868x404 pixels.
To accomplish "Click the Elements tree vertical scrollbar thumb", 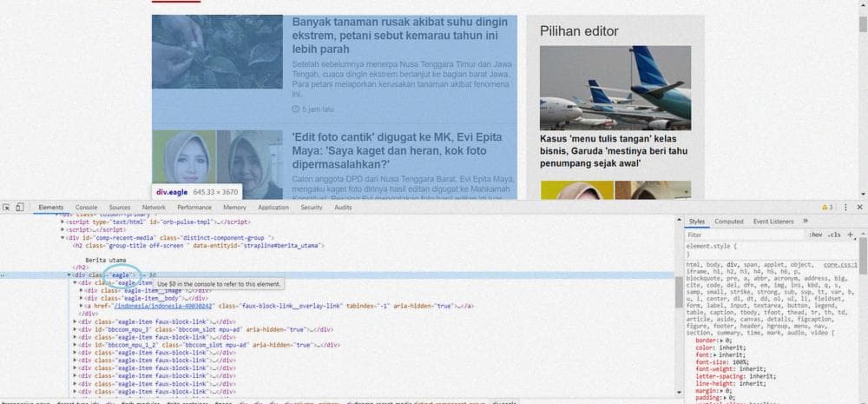I will tap(679, 292).
